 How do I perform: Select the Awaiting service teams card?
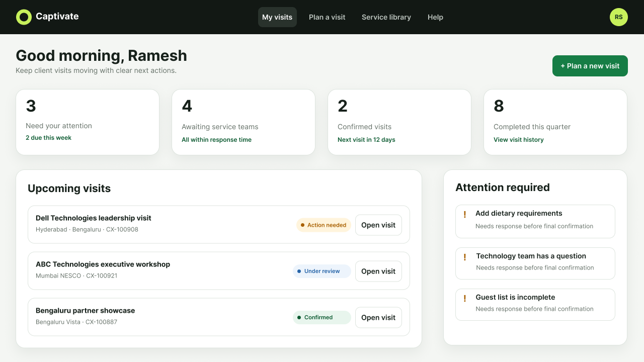(244, 122)
